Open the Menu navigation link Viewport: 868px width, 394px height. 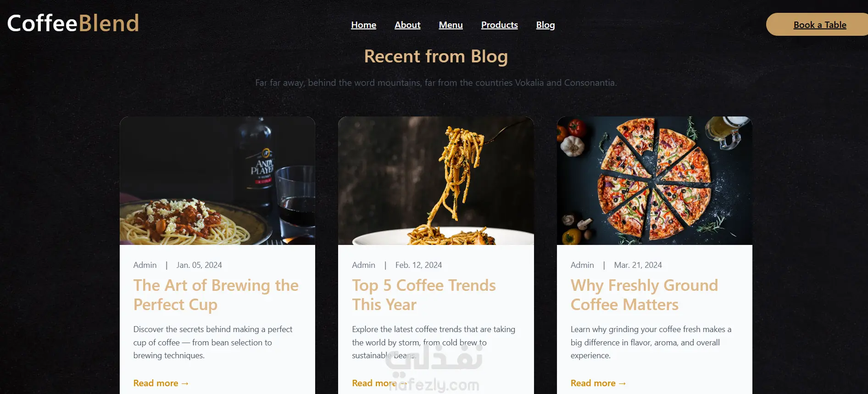pyautogui.click(x=451, y=25)
